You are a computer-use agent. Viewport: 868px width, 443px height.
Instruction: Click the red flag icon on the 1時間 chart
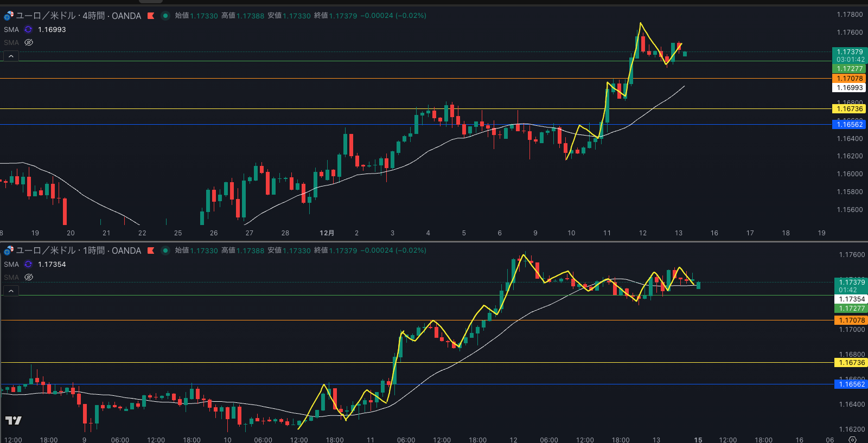[x=151, y=251]
